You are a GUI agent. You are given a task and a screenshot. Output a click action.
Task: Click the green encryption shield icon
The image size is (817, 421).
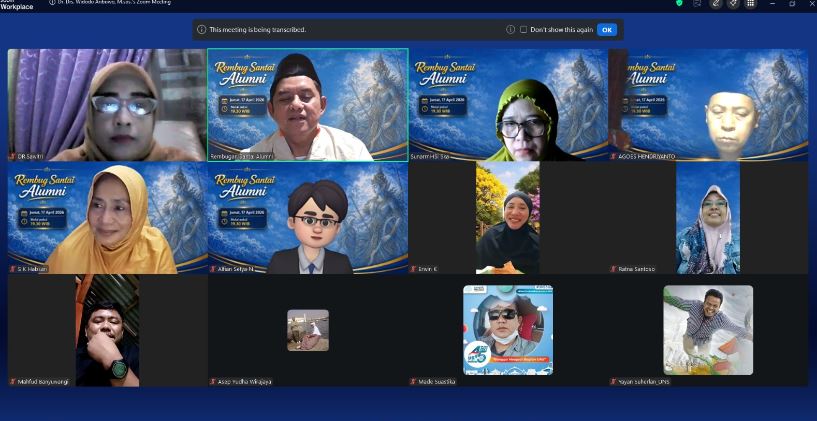679,3
